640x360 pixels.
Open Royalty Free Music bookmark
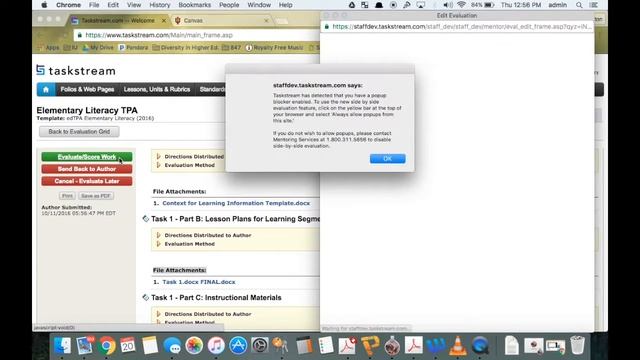tap(274, 48)
